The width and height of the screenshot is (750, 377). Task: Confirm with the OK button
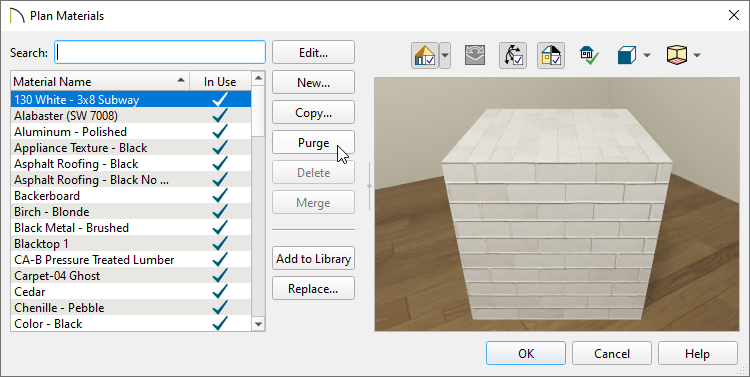point(526,353)
